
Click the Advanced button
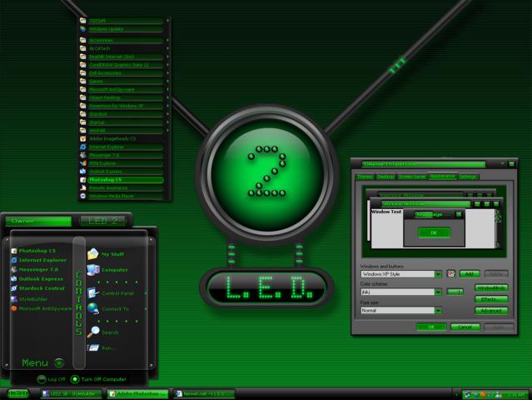tap(491, 310)
